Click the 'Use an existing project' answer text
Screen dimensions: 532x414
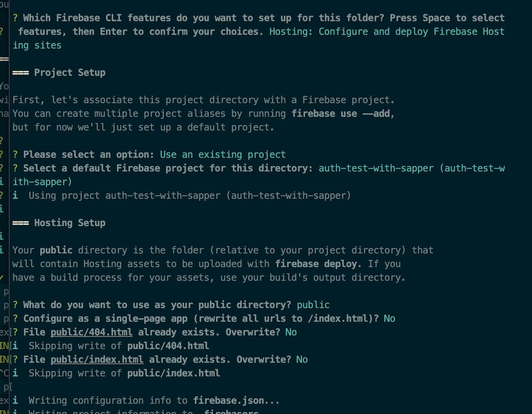point(223,155)
